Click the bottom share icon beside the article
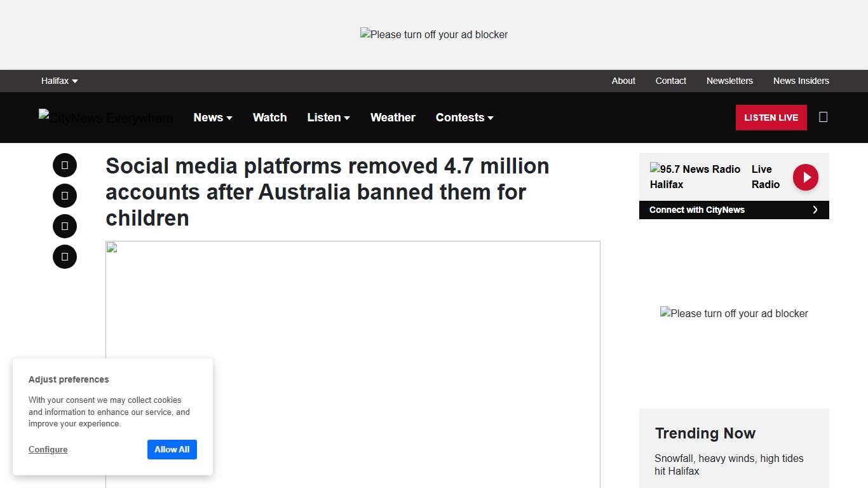This screenshot has width=868, height=488. pyautogui.click(x=64, y=256)
